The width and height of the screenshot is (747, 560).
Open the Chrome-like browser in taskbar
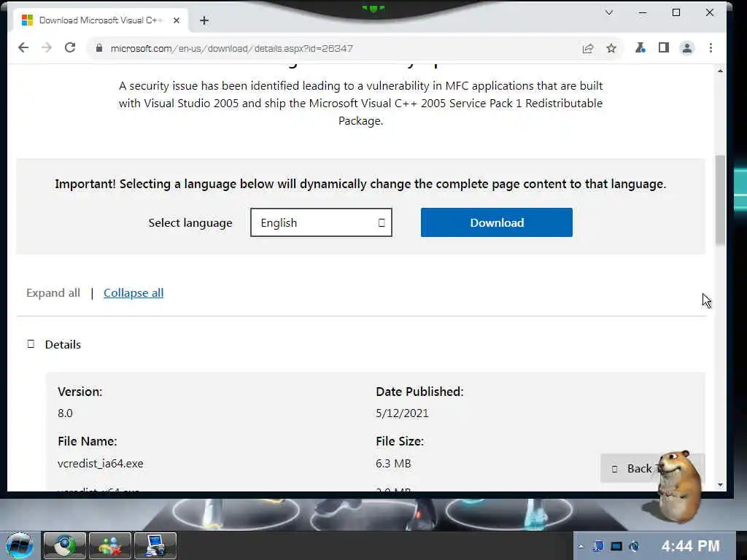(x=65, y=545)
